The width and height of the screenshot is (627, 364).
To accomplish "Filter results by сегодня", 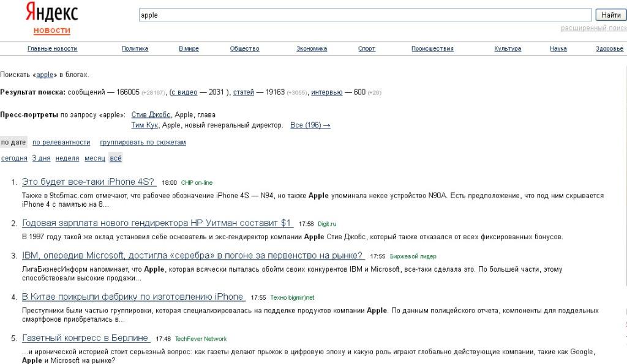I will pos(14,158).
